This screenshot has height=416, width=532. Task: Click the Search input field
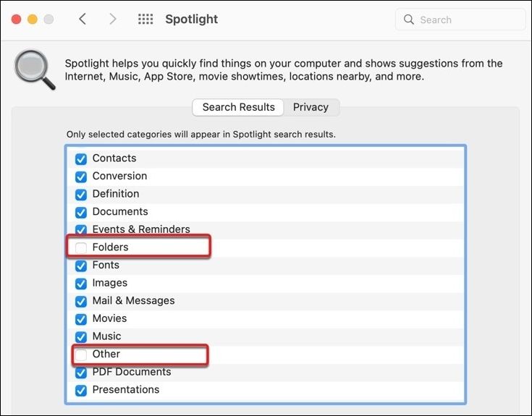[x=467, y=20]
